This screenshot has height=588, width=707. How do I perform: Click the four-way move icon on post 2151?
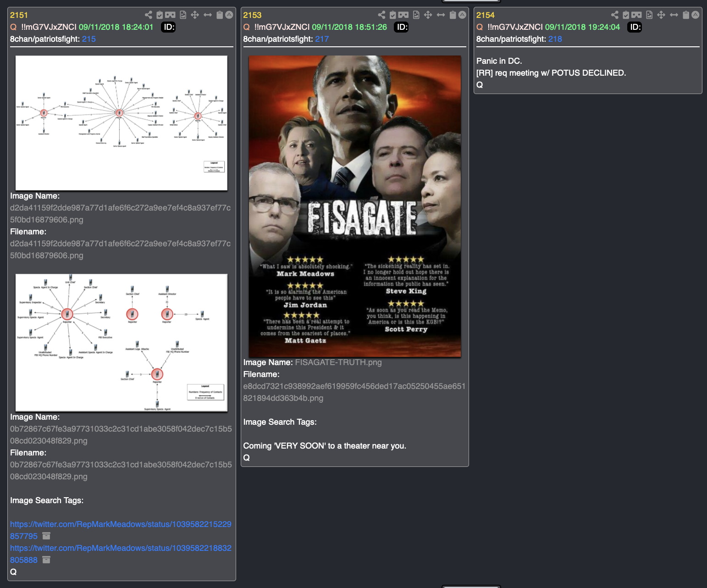pyautogui.click(x=195, y=15)
